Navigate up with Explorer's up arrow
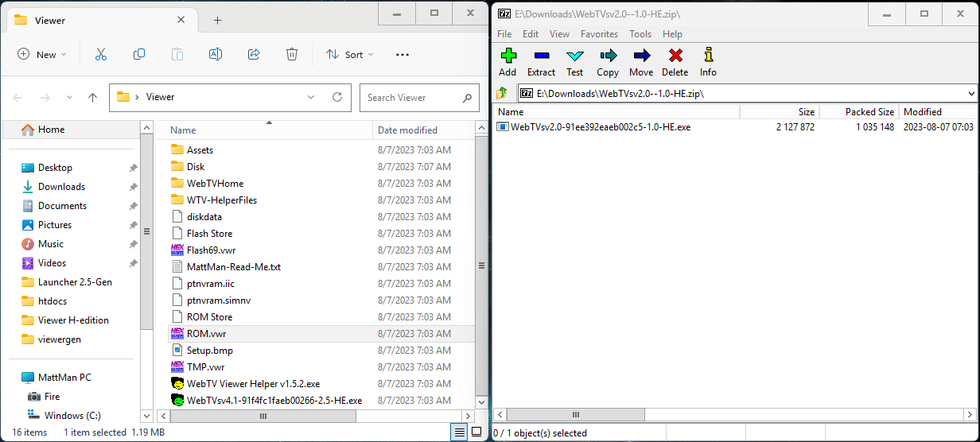The width and height of the screenshot is (980, 442). pos(92,97)
